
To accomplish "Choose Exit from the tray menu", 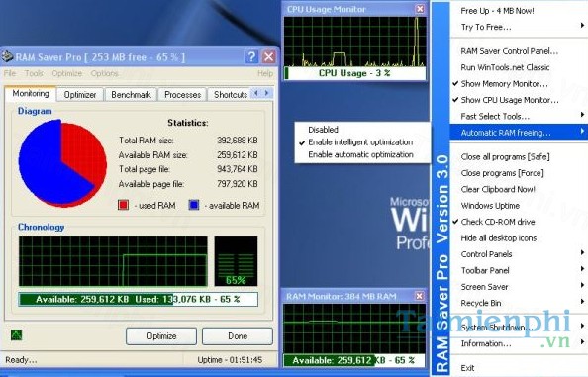I will 519,368.
